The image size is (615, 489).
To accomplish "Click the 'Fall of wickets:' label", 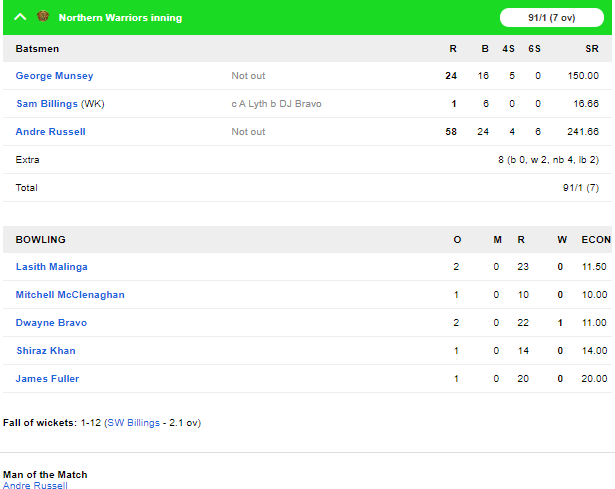I will coord(40,423).
